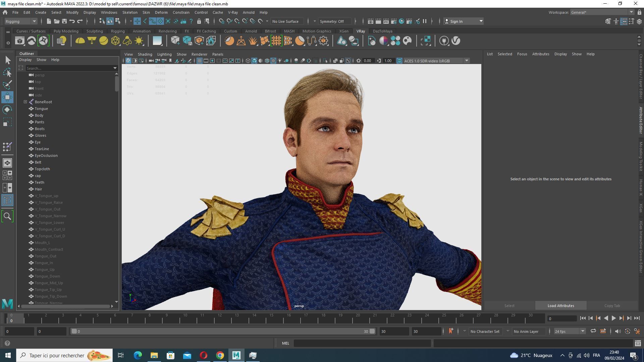This screenshot has width=644, height=362.
Task: Click the play forwards button
Action: pos(613,318)
